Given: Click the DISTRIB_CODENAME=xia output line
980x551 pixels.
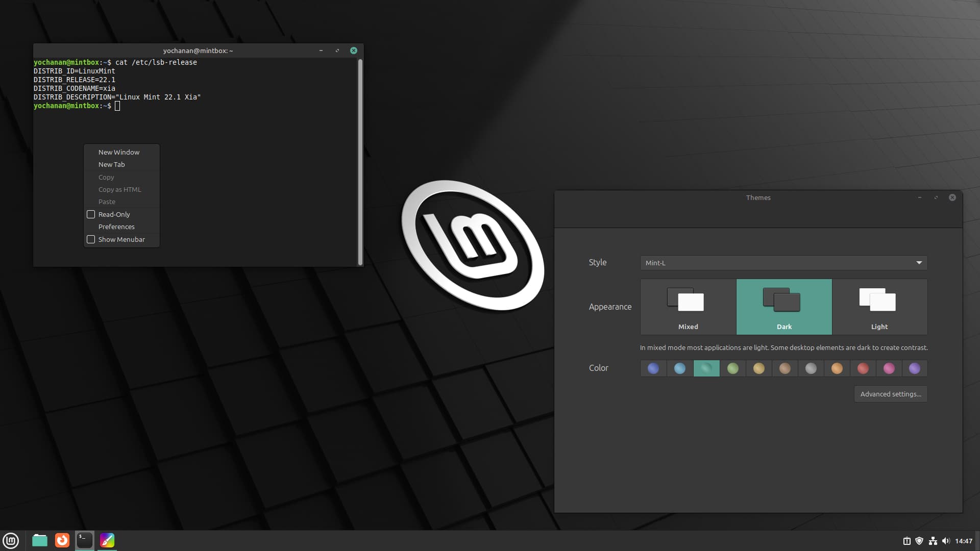Looking at the screenshot, I should click(x=75, y=88).
